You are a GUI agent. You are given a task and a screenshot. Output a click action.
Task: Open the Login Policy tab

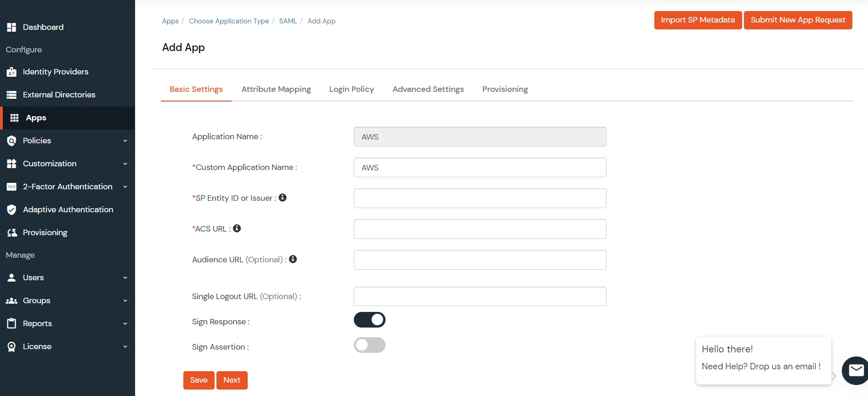[352, 89]
